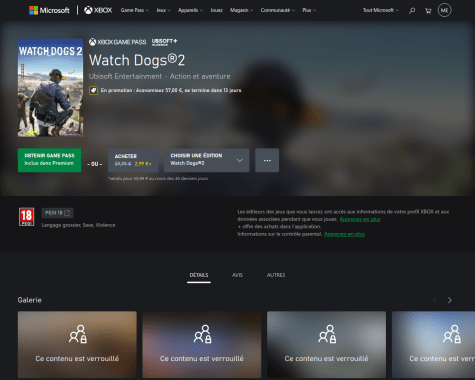Switch to the Avis tab
Image resolution: width=475 pixels, height=380 pixels.
(237, 275)
